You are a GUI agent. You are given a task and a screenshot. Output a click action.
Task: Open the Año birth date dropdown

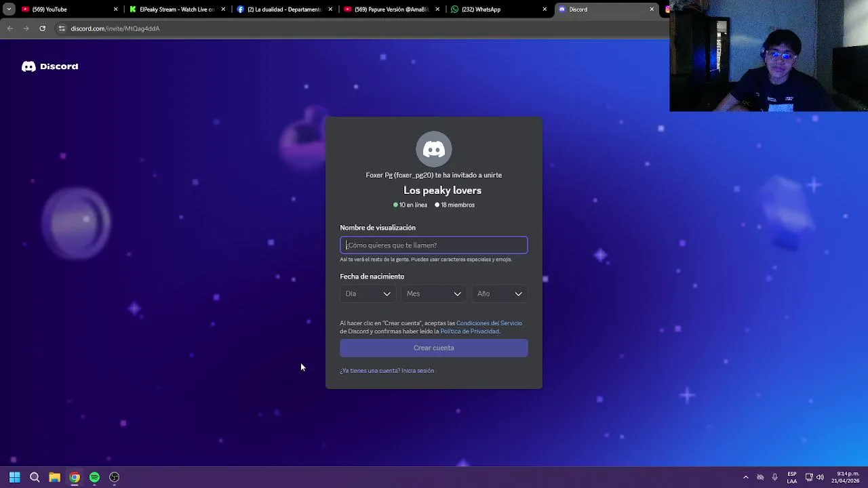(x=500, y=293)
